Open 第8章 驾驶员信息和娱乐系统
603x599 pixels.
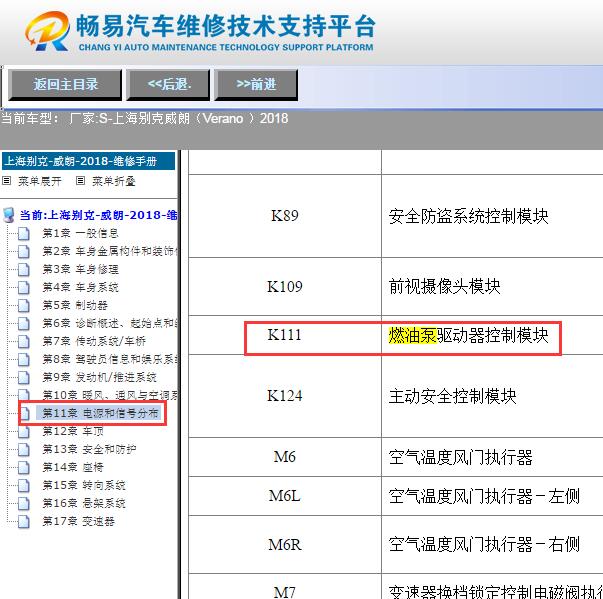coord(110,359)
